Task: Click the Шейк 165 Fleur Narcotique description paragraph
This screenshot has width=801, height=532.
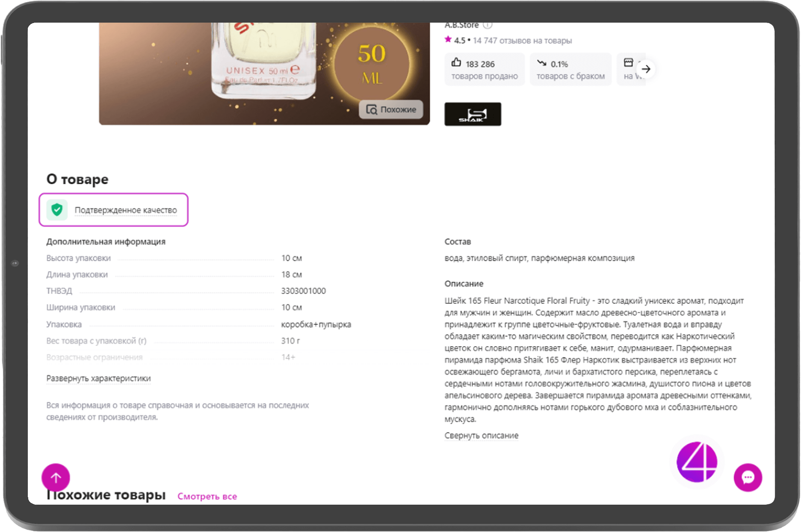Action: (x=598, y=360)
